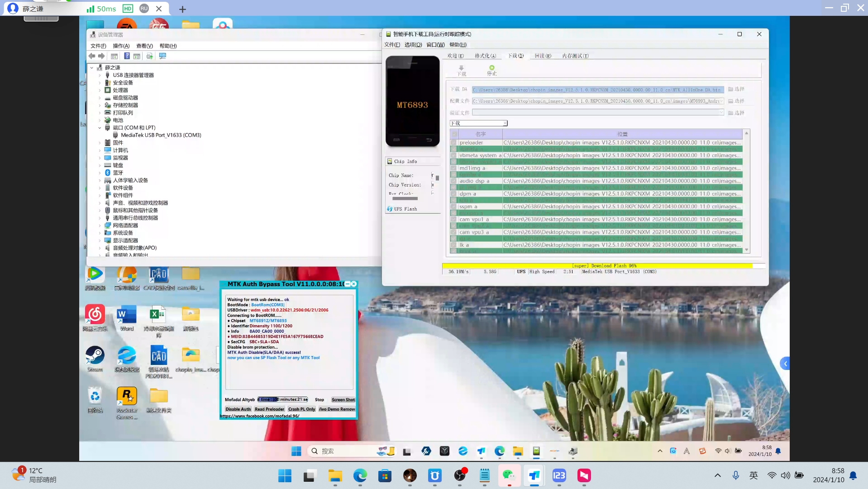Expand the 蓝牙 node
The image size is (868, 489).
tap(100, 173)
